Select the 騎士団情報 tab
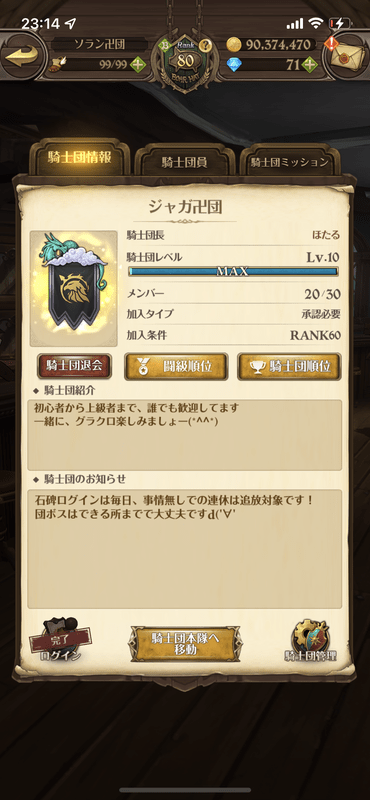The width and height of the screenshot is (370, 800). tap(80, 158)
